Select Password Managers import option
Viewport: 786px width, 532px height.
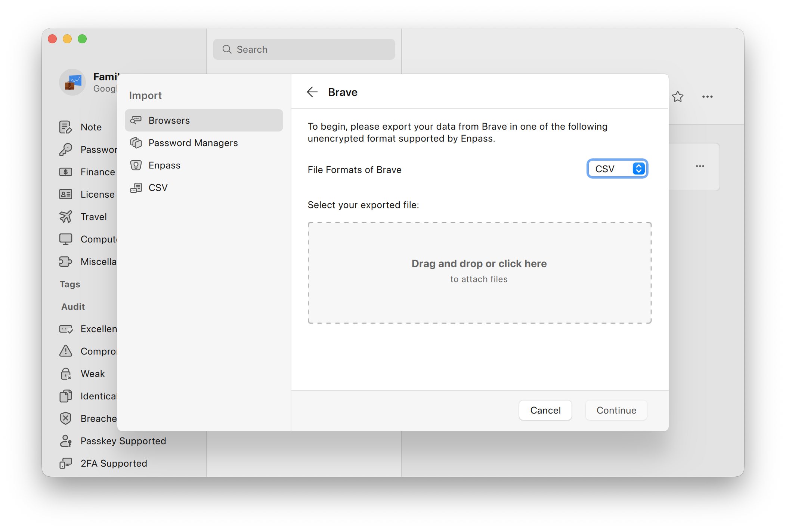204,143
